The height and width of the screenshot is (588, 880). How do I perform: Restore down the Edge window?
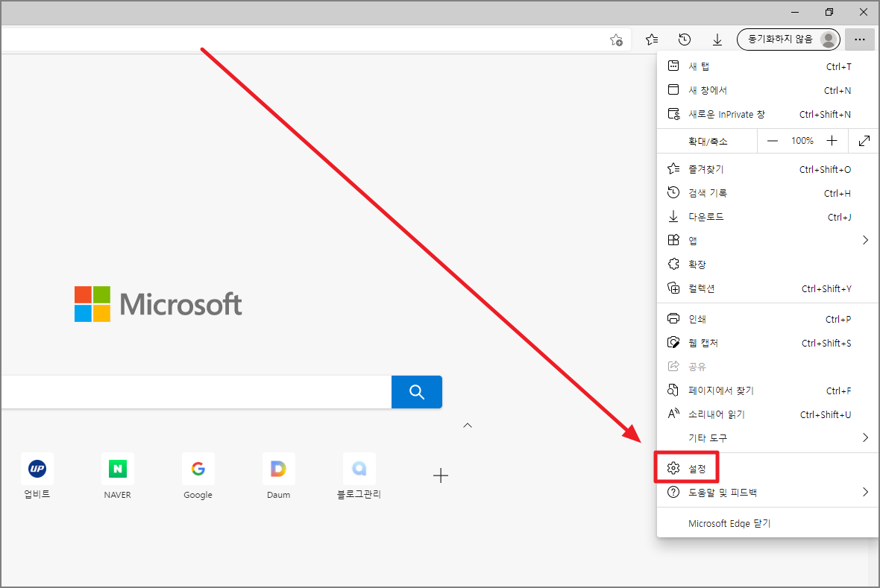(829, 13)
